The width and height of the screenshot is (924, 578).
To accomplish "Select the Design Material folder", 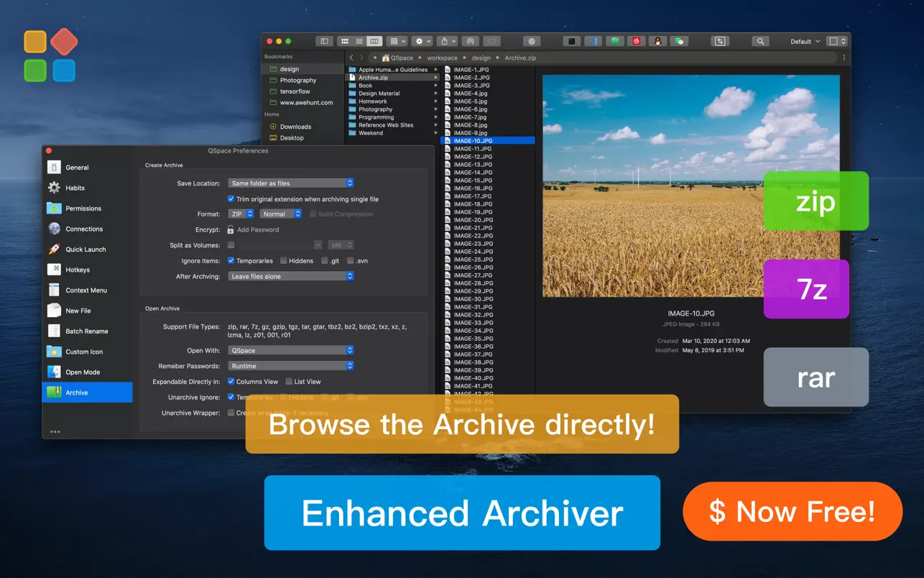I will (x=392, y=93).
